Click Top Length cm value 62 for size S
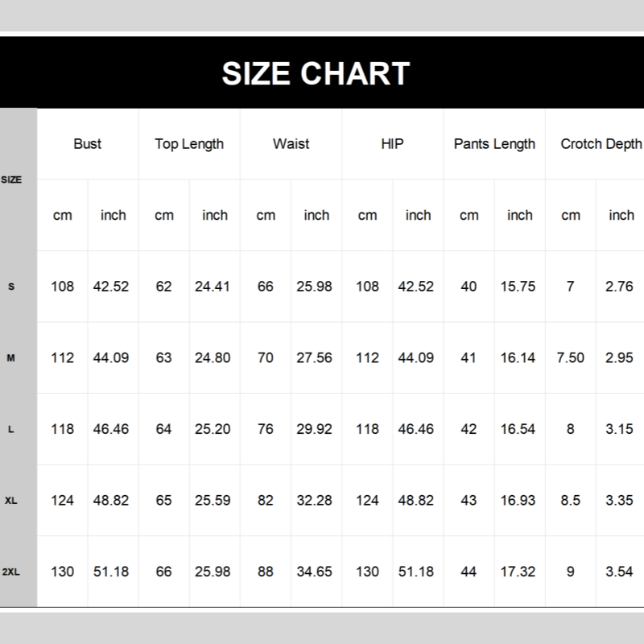Image resolution: width=644 pixels, height=644 pixels. pos(164,287)
